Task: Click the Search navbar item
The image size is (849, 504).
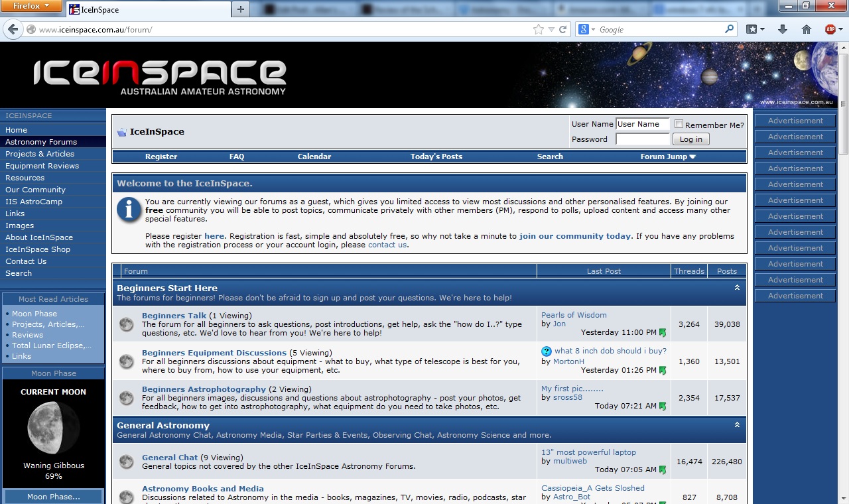Action: (x=550, y=157)
